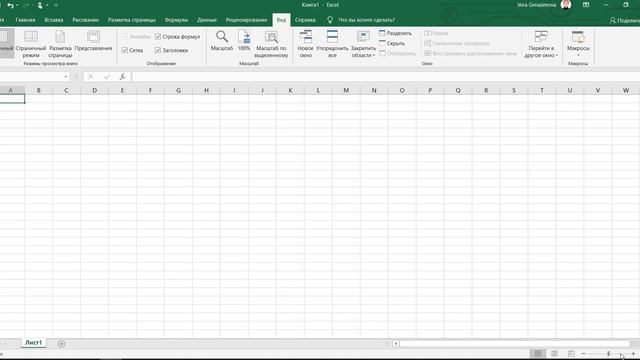This screenshot has height=360, width=640.
Task: Open the Home tab (Главная)
Action: [25, 20]
